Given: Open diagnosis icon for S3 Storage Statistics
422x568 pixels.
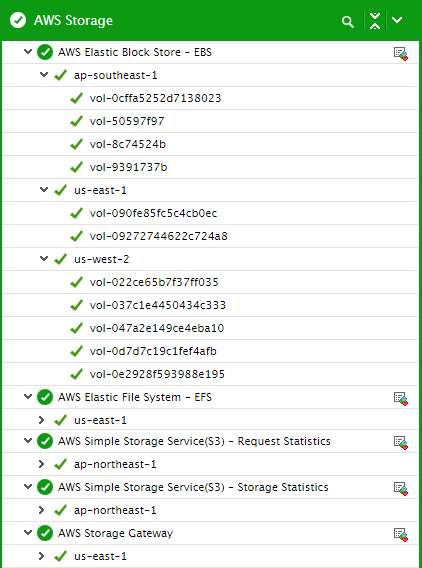Looking at the screenshot, I should [x=401, y=488].
